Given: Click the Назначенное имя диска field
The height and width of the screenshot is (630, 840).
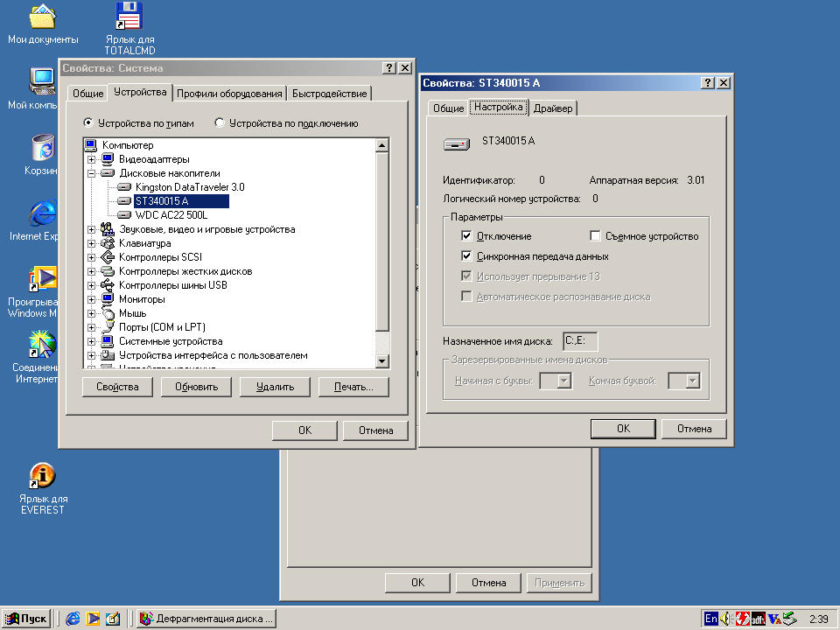Looking at the screenshot, I should click(x=581, y=340).
